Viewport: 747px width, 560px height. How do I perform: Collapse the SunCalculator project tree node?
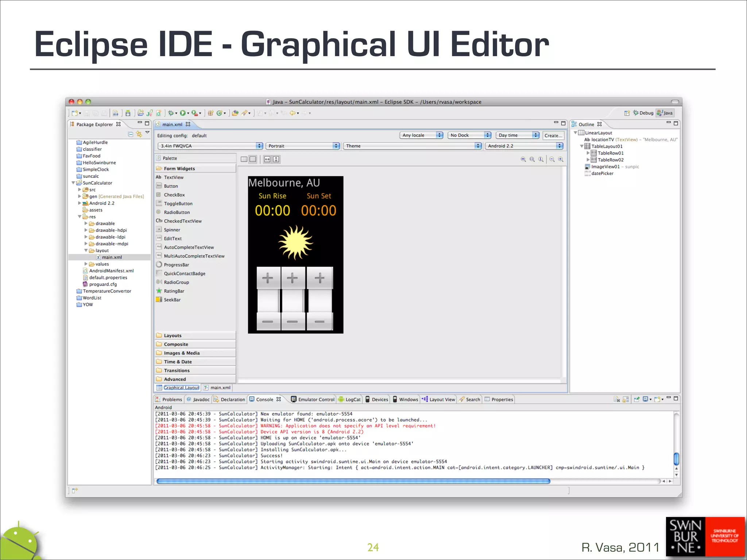tap(73, 183)
